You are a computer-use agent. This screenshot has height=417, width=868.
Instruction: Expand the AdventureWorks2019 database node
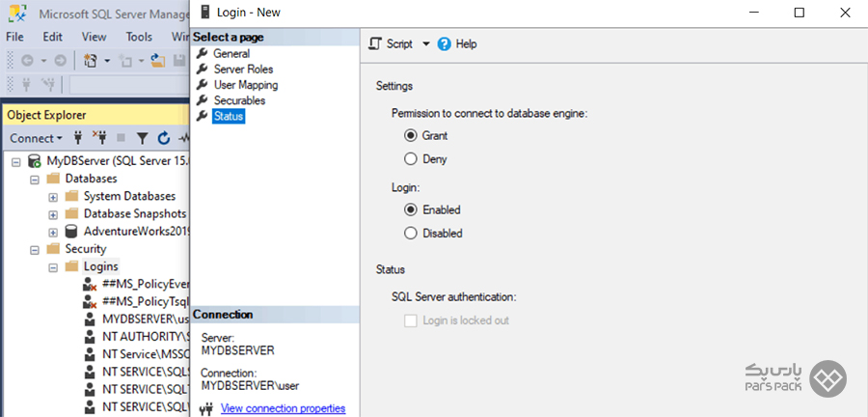(53, 232)
